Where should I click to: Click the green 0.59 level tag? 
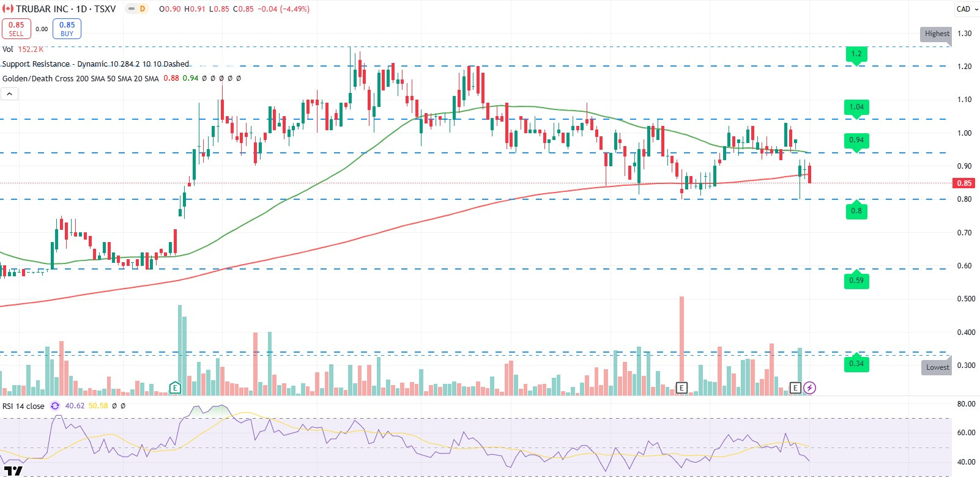[856, 280]
